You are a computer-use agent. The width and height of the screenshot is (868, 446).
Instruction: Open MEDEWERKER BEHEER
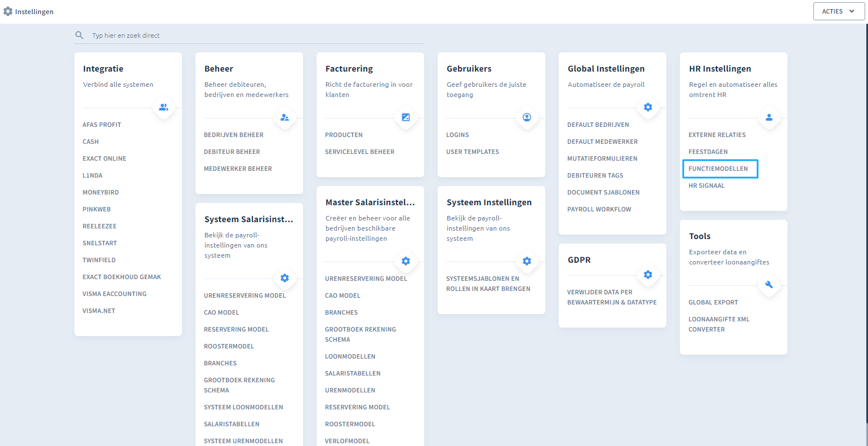pos(238,169)
